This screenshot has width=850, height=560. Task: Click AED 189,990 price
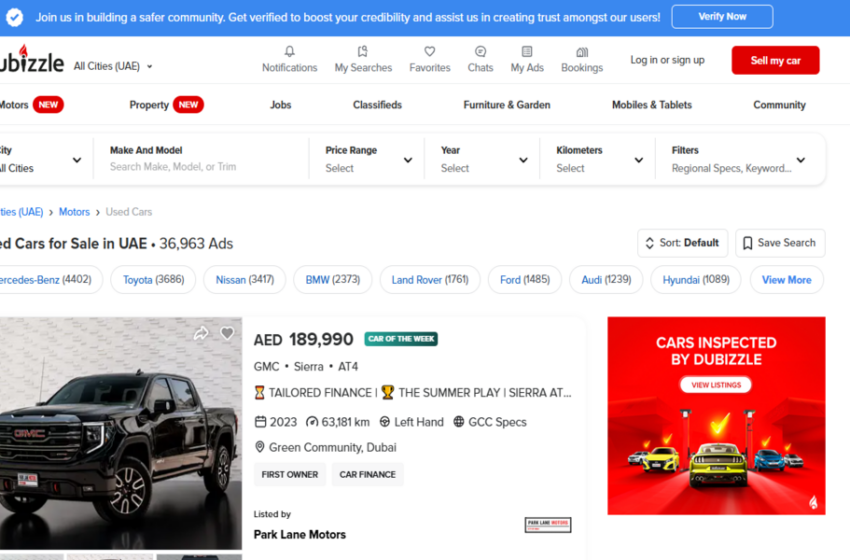[x=304, y=339]
